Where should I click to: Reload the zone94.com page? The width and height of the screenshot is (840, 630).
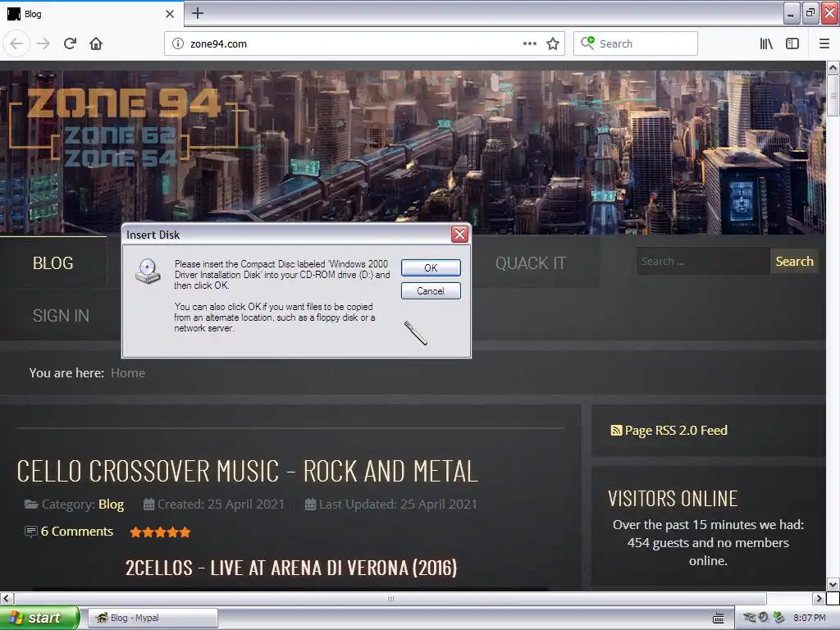[71, 43]
